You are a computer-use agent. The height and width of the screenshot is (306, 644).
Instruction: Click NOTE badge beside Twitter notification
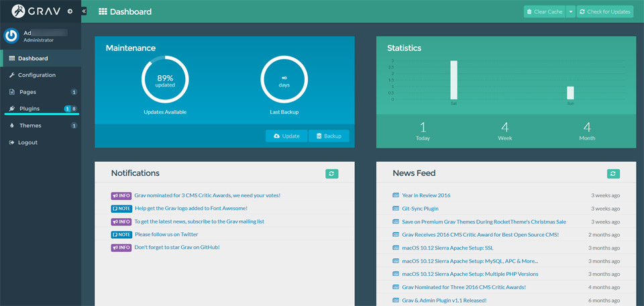click(x=121, y=234)
